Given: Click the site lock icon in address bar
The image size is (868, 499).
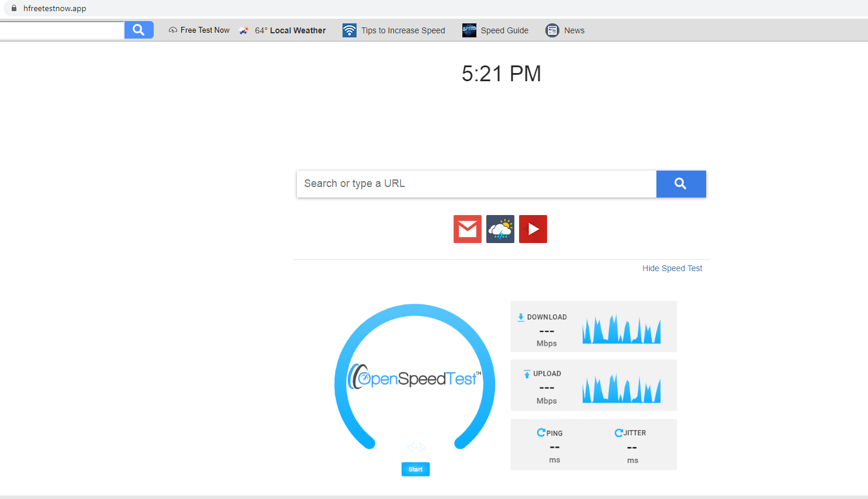Looking at the screenshot, I should tap(14, 8).
